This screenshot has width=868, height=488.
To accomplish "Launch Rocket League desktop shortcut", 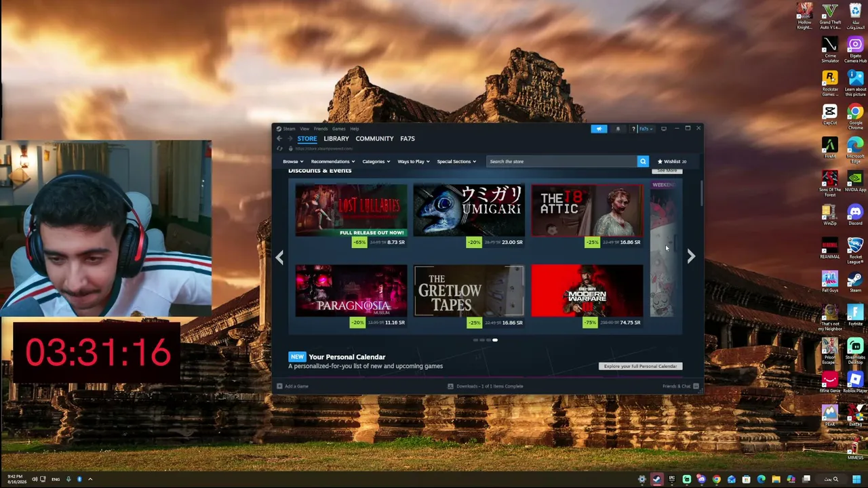I will pos(855,249).
